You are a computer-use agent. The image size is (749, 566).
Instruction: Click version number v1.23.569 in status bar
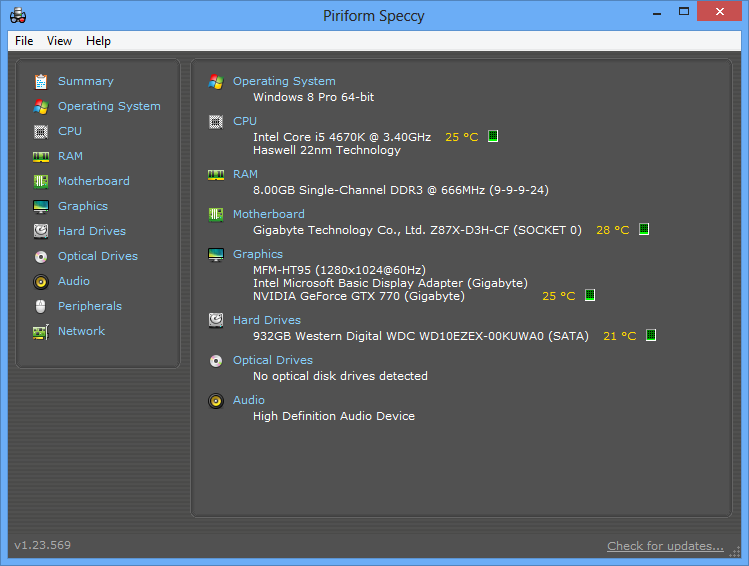point(43,545)
